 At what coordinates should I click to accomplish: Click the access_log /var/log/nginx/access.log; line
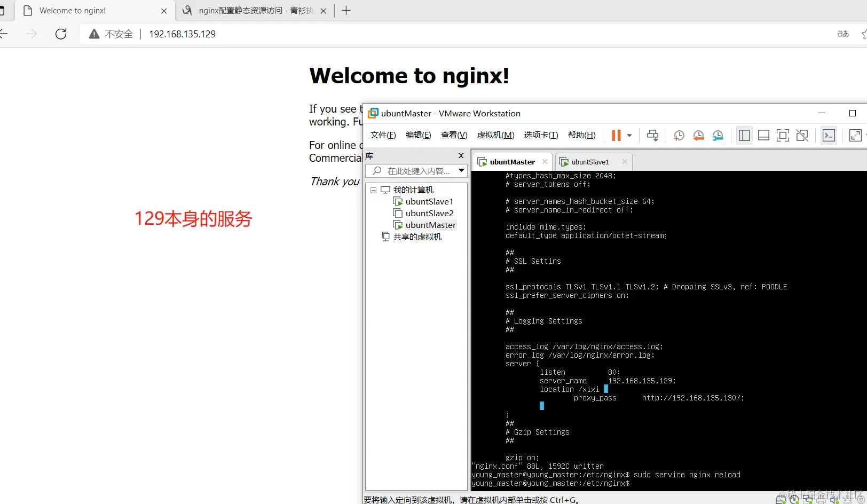(584, 347)
